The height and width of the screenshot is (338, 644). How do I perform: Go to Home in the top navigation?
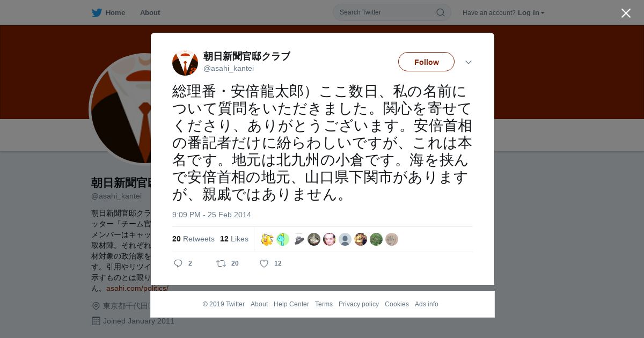click(115, 13)
